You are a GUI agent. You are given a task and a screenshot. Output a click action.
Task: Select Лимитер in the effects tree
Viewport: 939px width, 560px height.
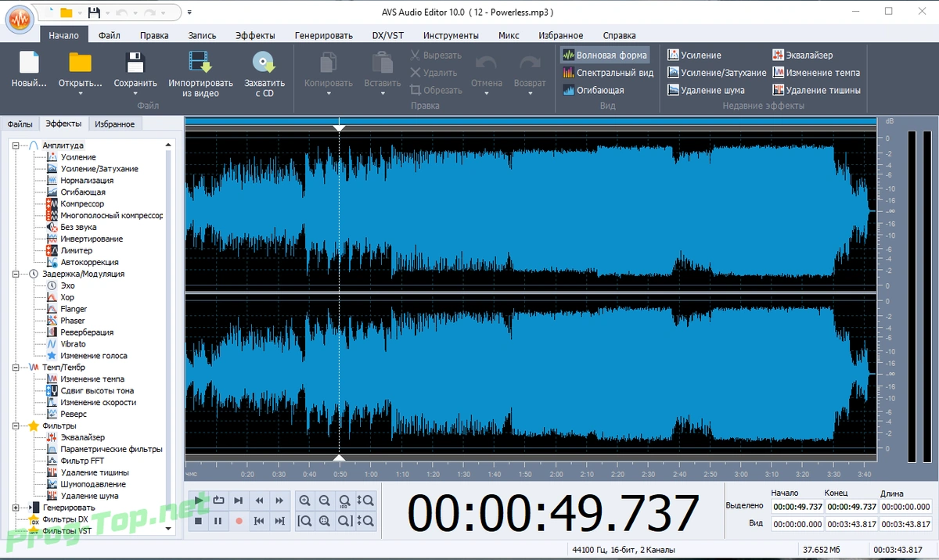click(76, 250)
